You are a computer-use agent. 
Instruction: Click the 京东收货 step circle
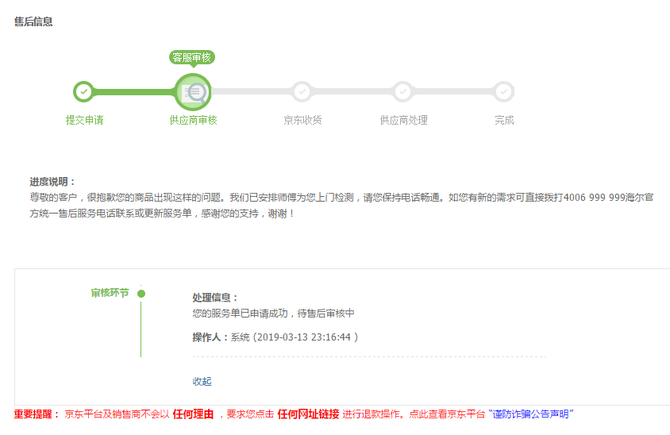click(x=302, y=91)
